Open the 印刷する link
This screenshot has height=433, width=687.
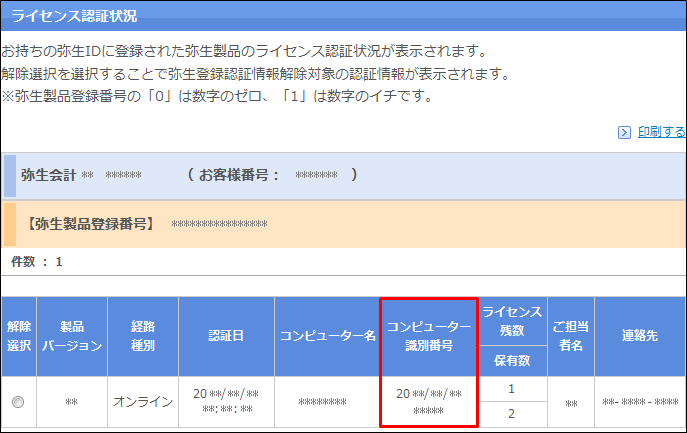coord(662,132)
